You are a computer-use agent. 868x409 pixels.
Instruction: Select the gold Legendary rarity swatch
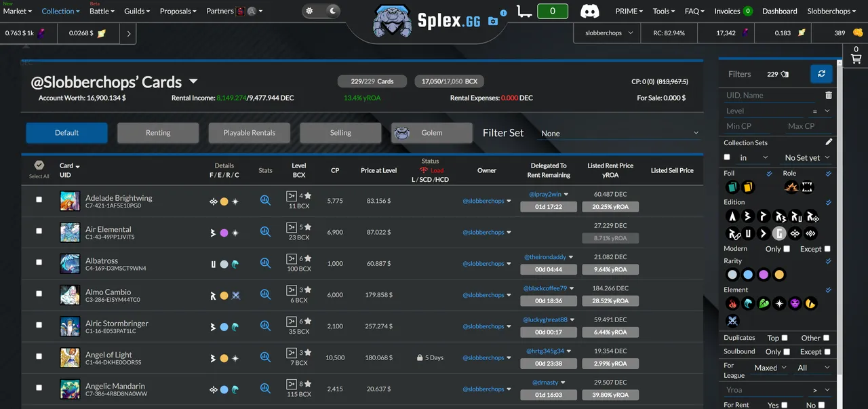click(779, 275)
